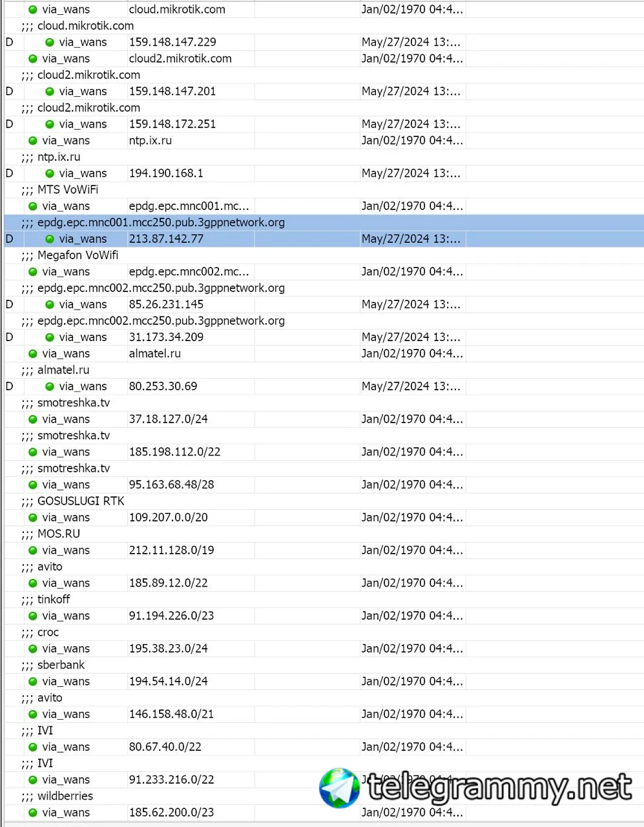The height and width of the screenshot is (827, 644).
Task: Select the ';;; ntp.ix.ru' comment line
Action: click(50, 157)
